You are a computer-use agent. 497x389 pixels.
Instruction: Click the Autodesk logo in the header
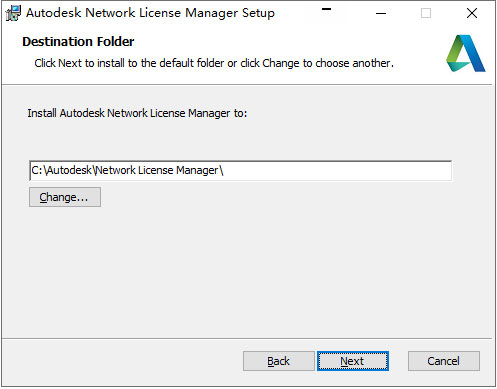click(x=466, y=53)
